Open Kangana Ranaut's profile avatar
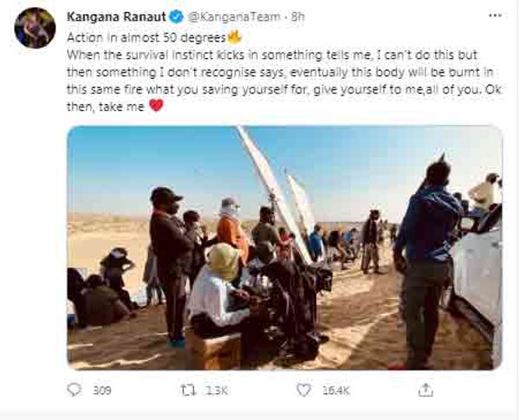 (35, 28)
